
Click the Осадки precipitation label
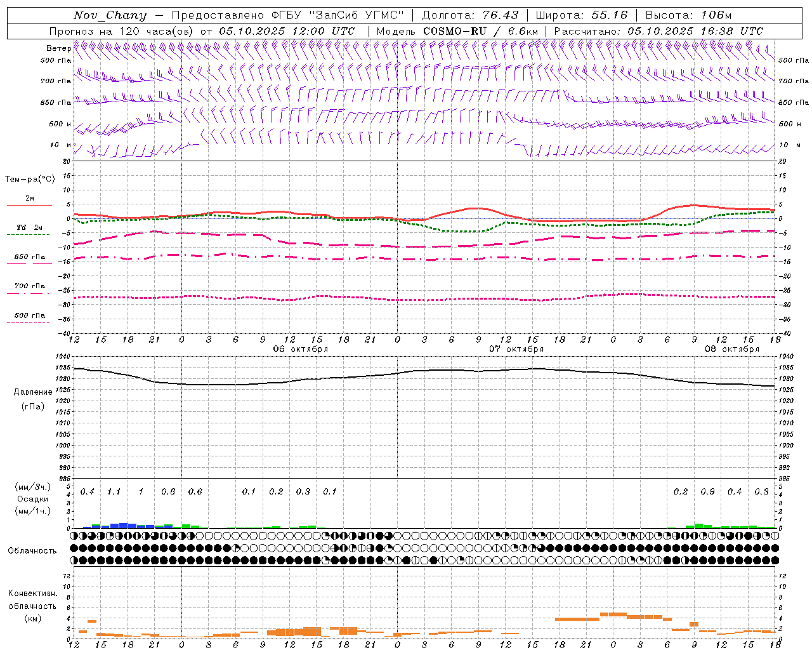tap(32, 499)
